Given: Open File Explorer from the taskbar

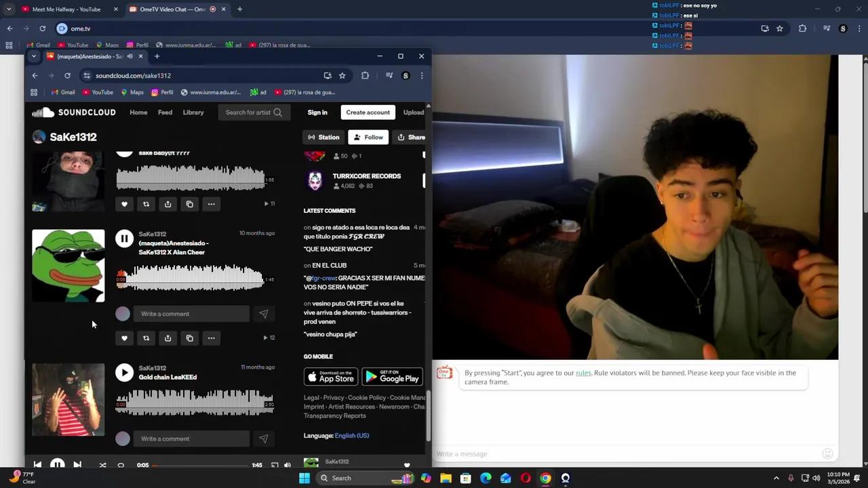Looking at the screenshot, I should coord(446,478).
